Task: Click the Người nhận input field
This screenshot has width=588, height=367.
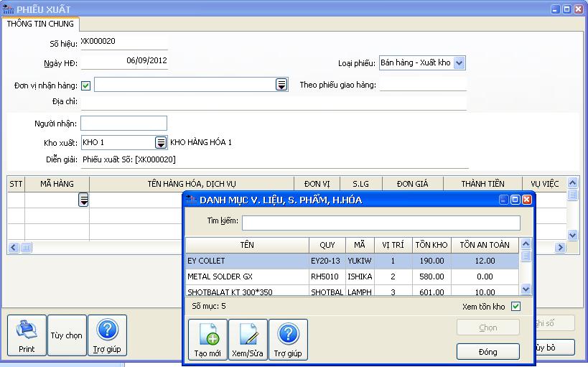Action: pos(123,124)
